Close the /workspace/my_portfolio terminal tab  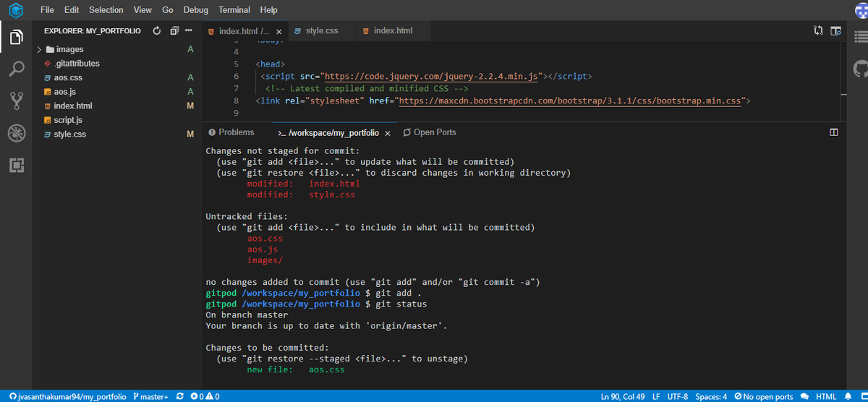click(x=388, y=133)
